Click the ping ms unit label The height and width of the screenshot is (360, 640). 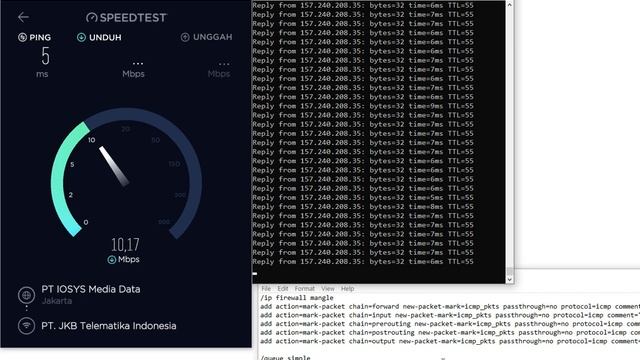42,74
